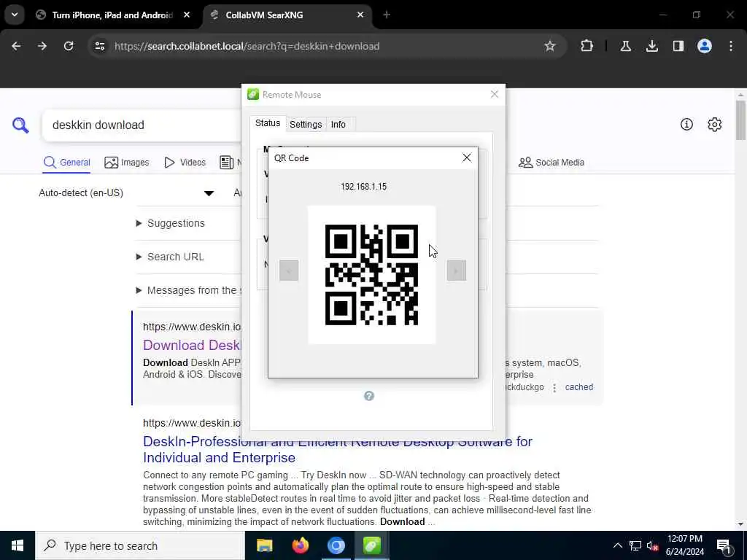
Task: Open the notification center icon
Action: (x=724, y=545)
